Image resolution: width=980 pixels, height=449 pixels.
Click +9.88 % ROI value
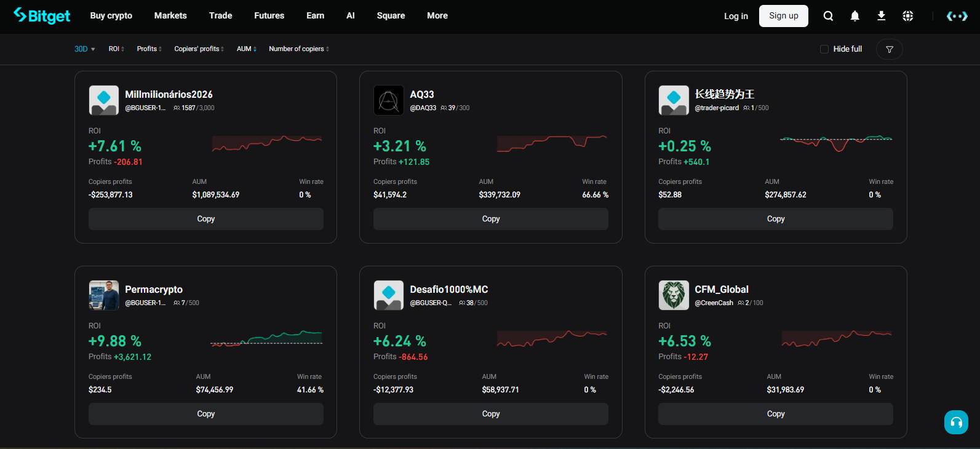tap(115, 341)
